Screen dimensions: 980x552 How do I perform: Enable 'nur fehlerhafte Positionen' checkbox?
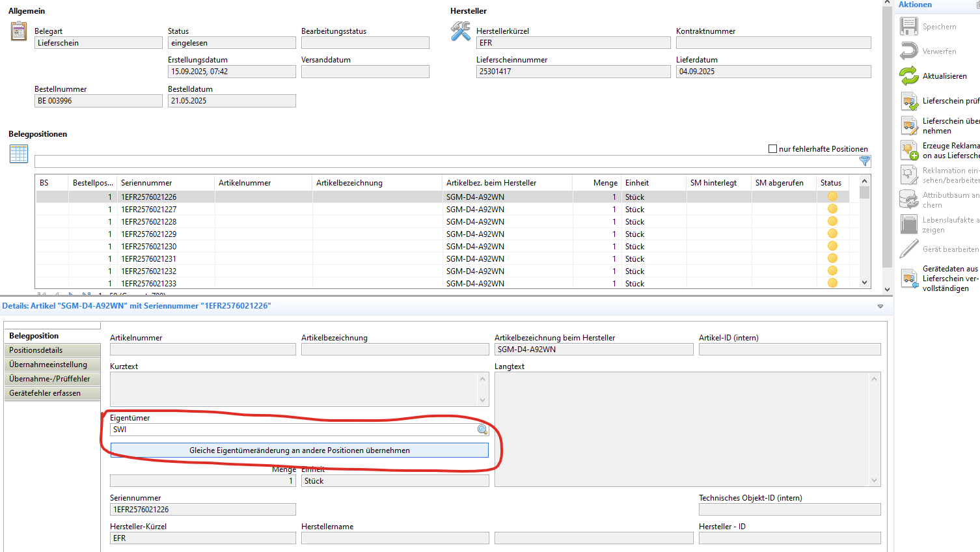[772, 149]
